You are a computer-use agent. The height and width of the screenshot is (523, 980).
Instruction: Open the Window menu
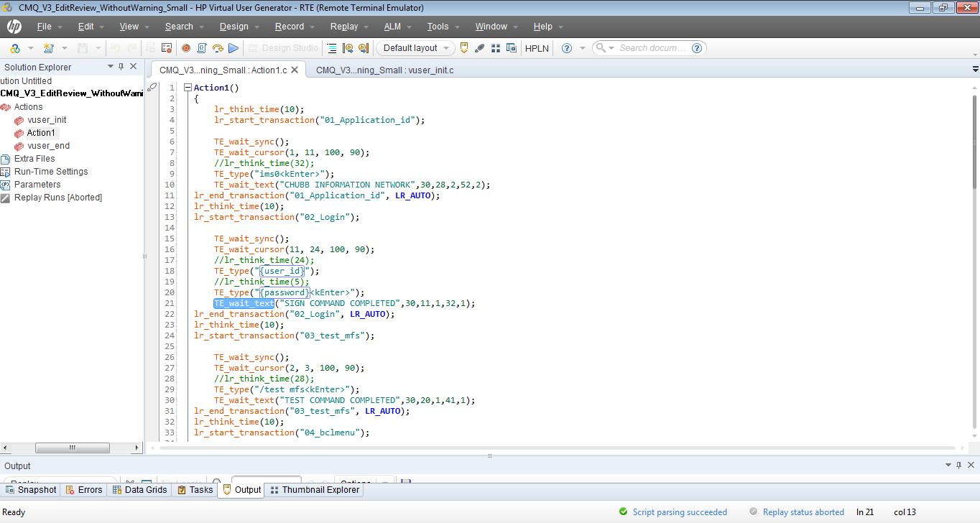(491, 27)
